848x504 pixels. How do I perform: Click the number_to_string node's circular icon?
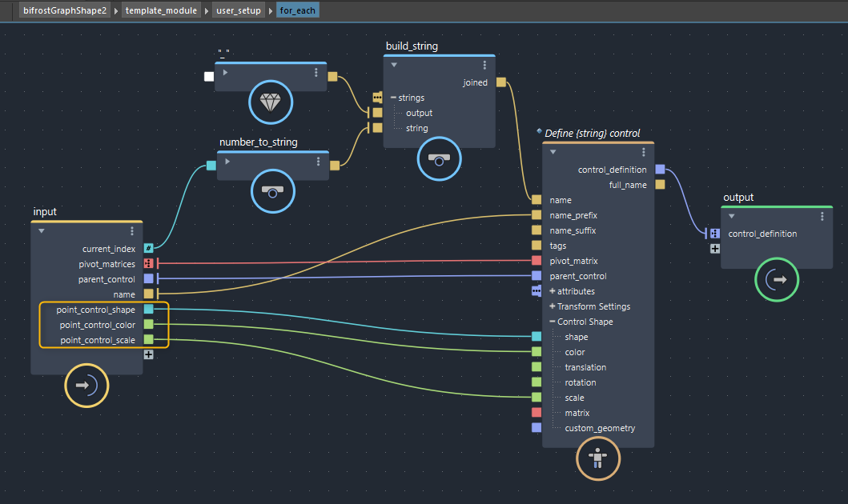[x=273, y=192]
